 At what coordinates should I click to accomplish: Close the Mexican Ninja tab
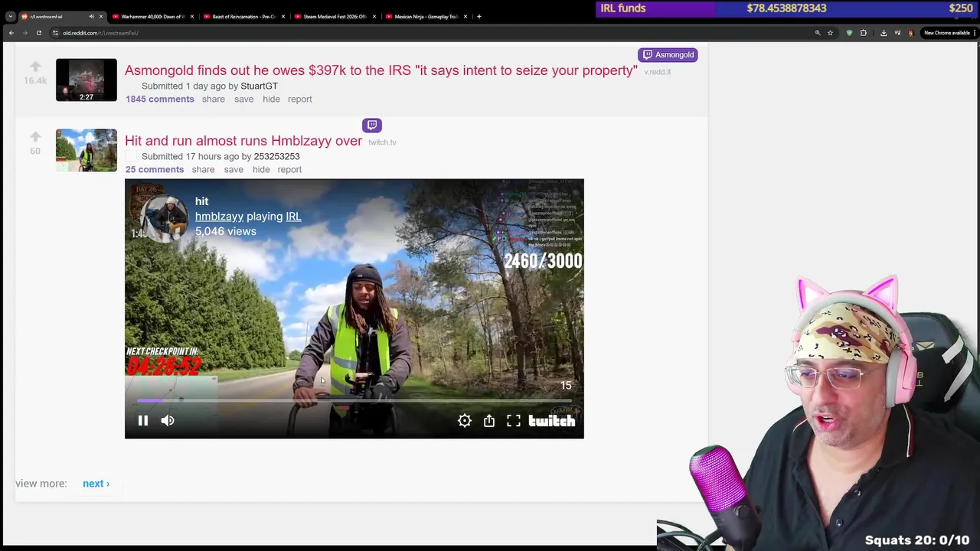(465, 16)
